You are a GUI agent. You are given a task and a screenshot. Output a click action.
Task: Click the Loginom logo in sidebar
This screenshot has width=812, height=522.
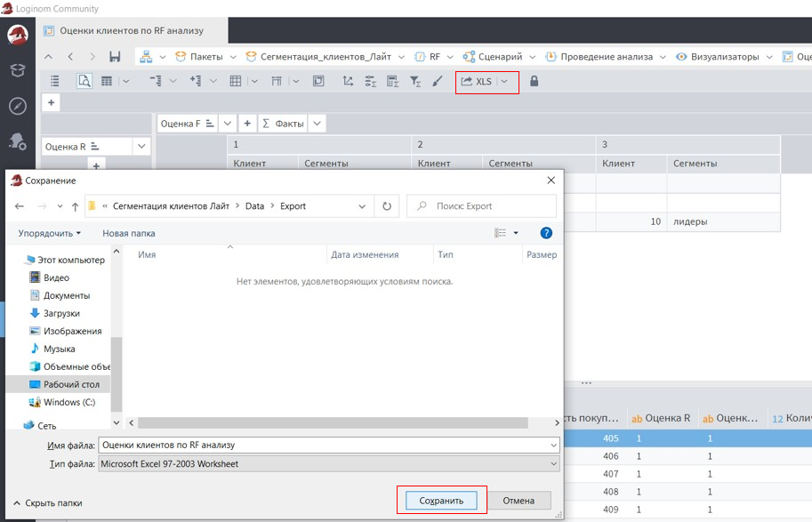[17, 35]
